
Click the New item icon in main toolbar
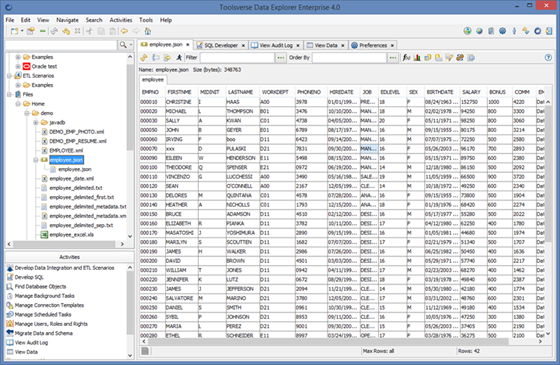click(x=14, y=31)
